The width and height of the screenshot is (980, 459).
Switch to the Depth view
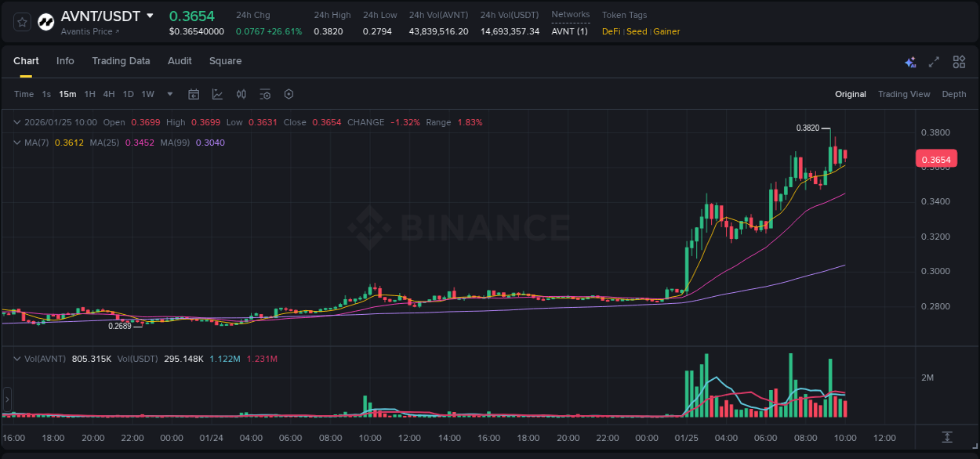pyautogui.click(x=953, y=93)
